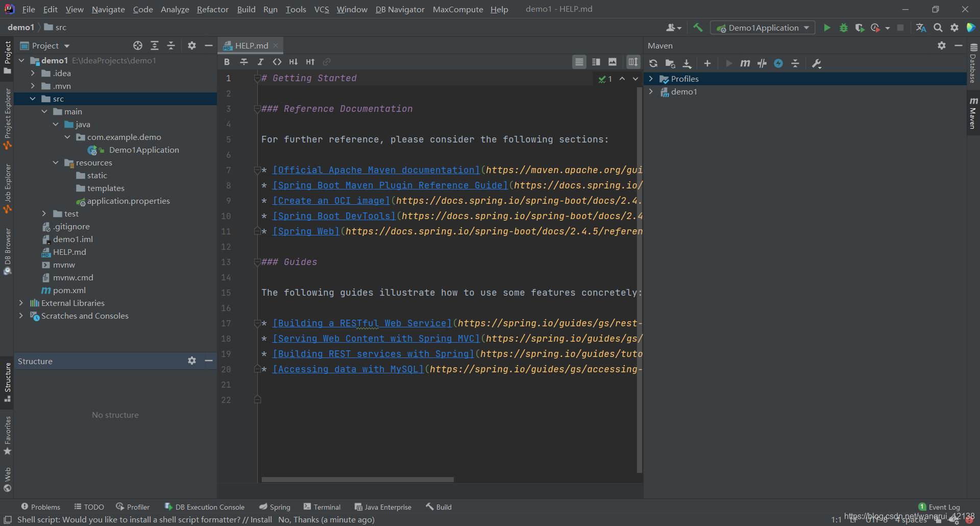Expand the .idea folder
This screenshot has height=526, width=980.
tap(33, 73)
